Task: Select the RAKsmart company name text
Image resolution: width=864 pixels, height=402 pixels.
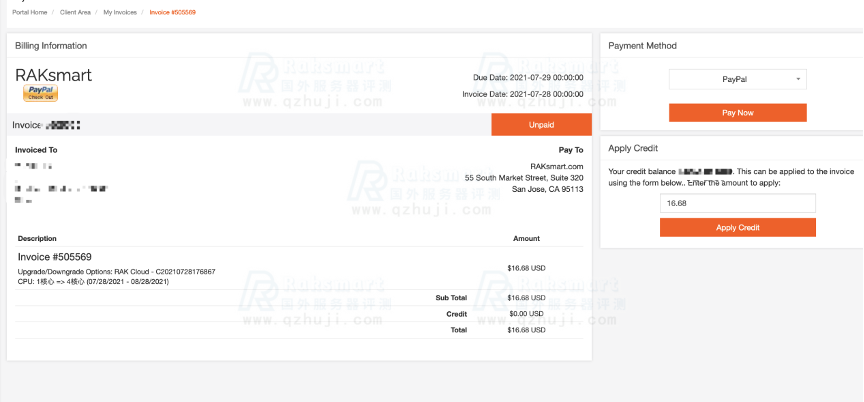Action: [53, 75]
